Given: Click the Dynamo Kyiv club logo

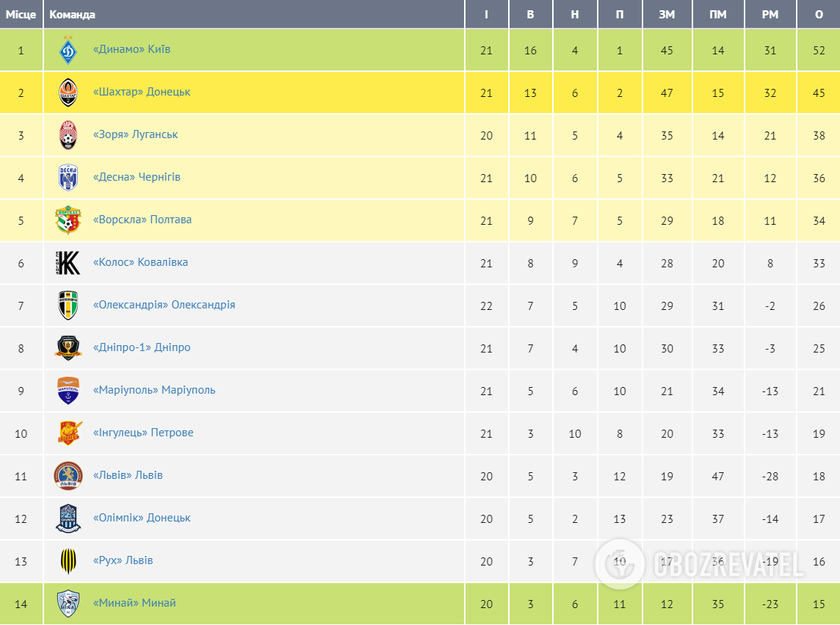Looking at the screenshot, I should [68, 50].
